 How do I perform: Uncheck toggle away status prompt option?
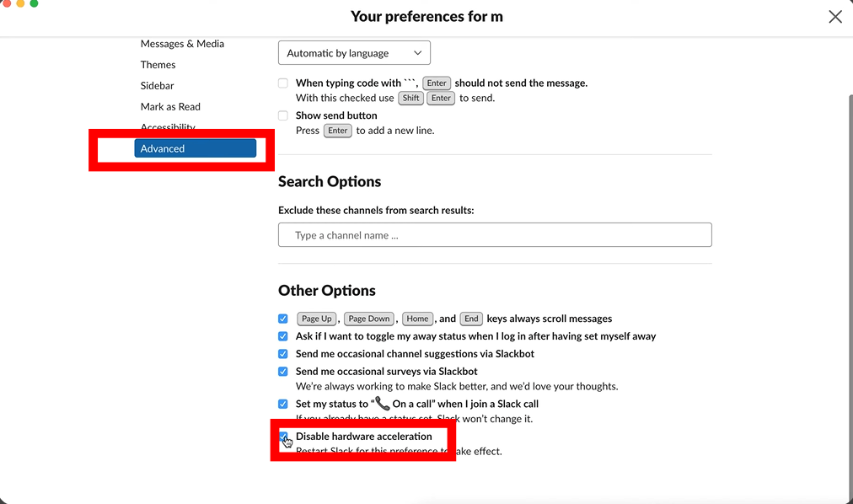coord(283,336)
